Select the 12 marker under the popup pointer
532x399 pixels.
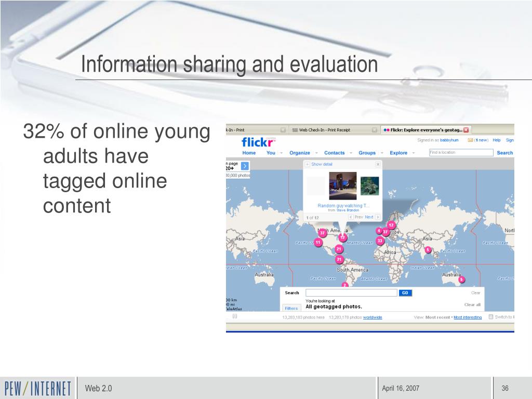pyautogui.click(x=343, y=237)
